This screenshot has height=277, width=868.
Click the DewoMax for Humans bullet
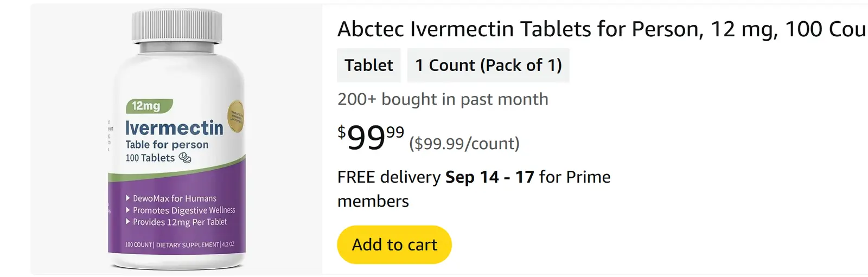174,198
